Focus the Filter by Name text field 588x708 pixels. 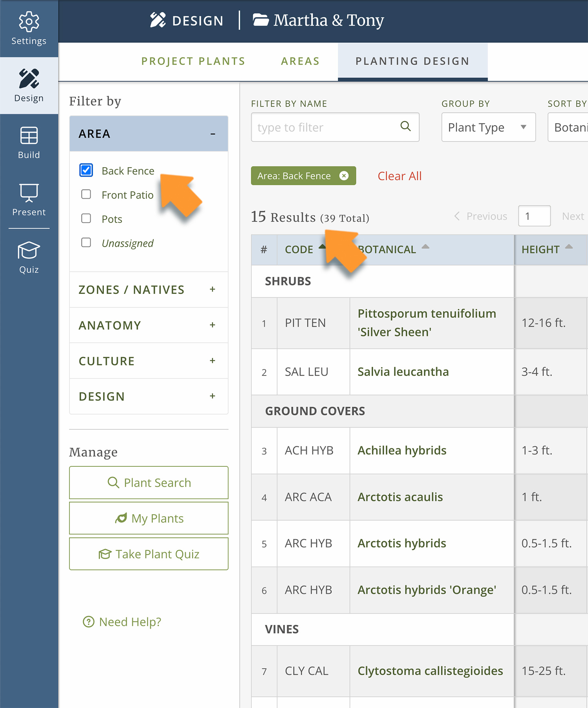tap(325, 127)
